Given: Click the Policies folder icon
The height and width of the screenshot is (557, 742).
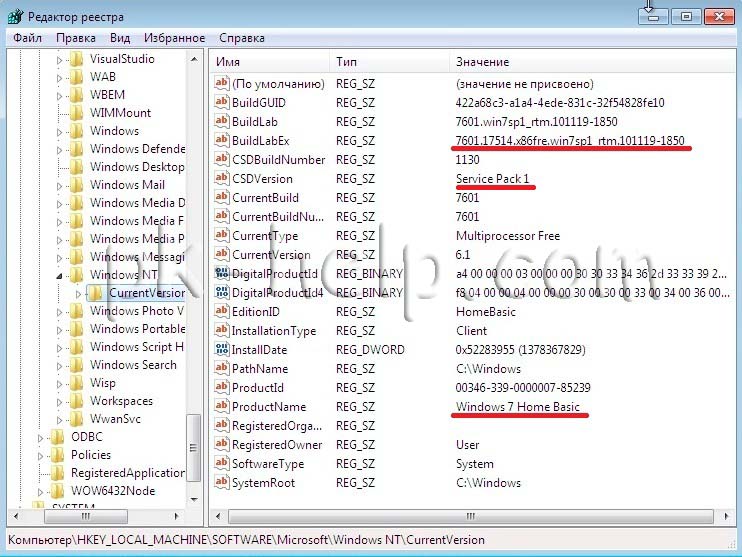Looking at the screenshot, I should click(57, 455).
